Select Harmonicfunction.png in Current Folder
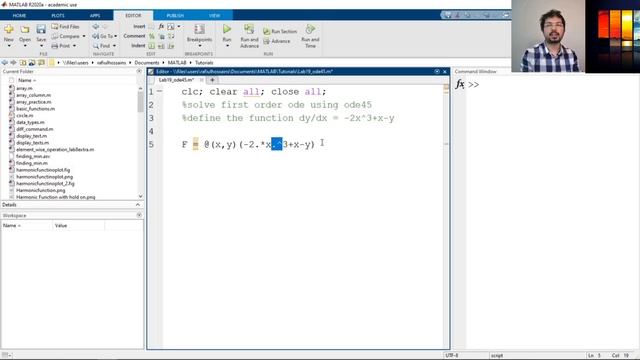 click(x=40, y=190)
